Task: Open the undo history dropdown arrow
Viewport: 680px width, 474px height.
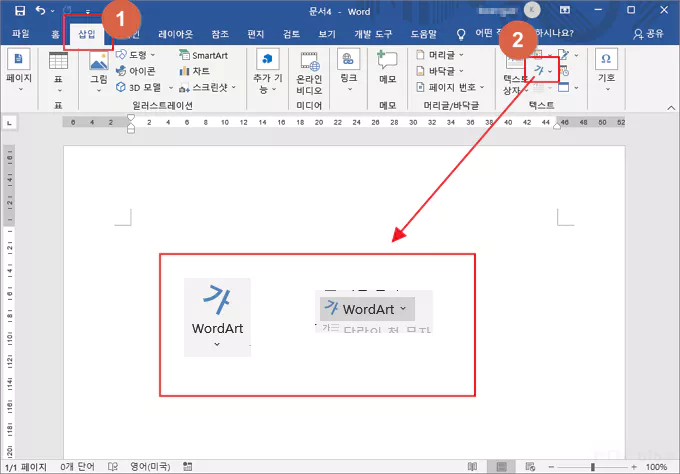Action: click(52, 11)
